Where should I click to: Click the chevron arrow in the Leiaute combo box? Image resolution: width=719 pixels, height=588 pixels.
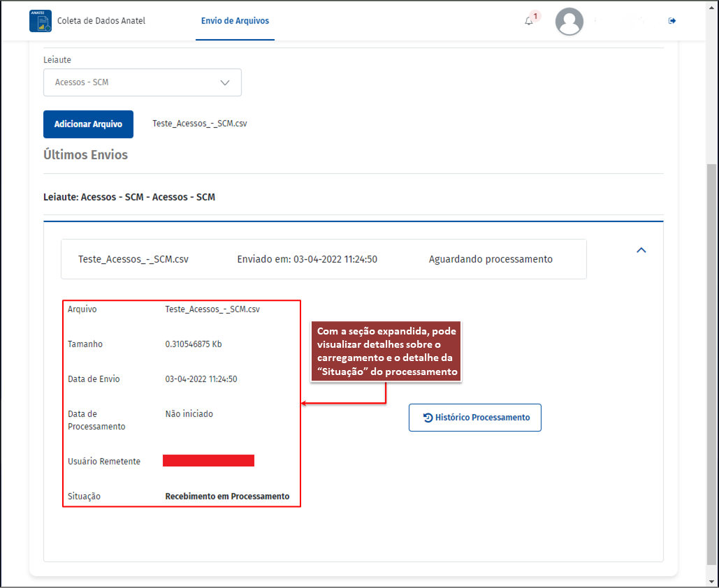click(225, 82)
